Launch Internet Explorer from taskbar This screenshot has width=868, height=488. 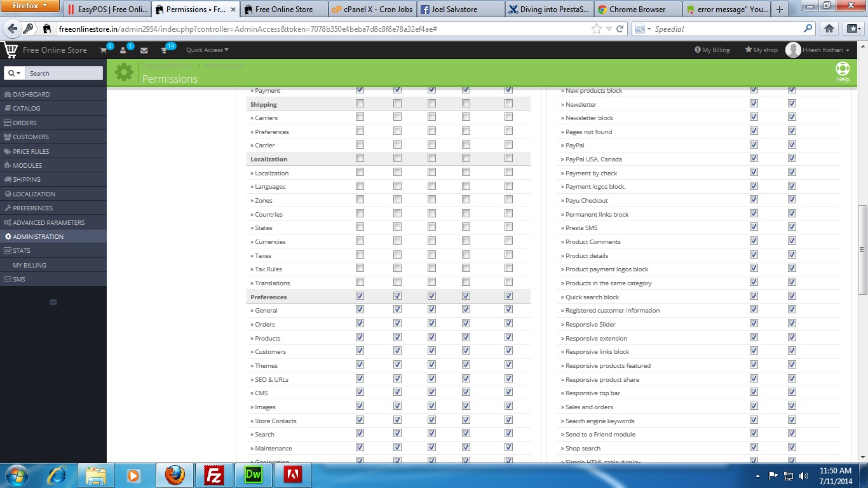[x=57, y=475]
